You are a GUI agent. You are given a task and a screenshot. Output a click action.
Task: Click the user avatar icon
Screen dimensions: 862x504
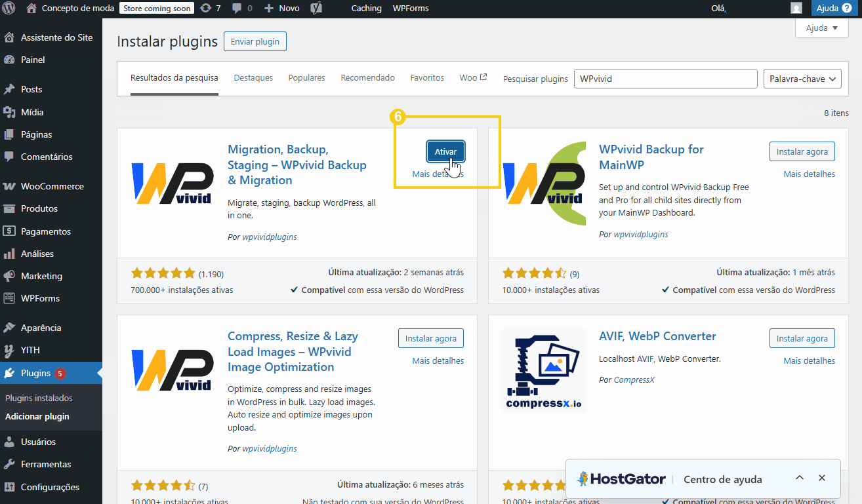[796, 8]
